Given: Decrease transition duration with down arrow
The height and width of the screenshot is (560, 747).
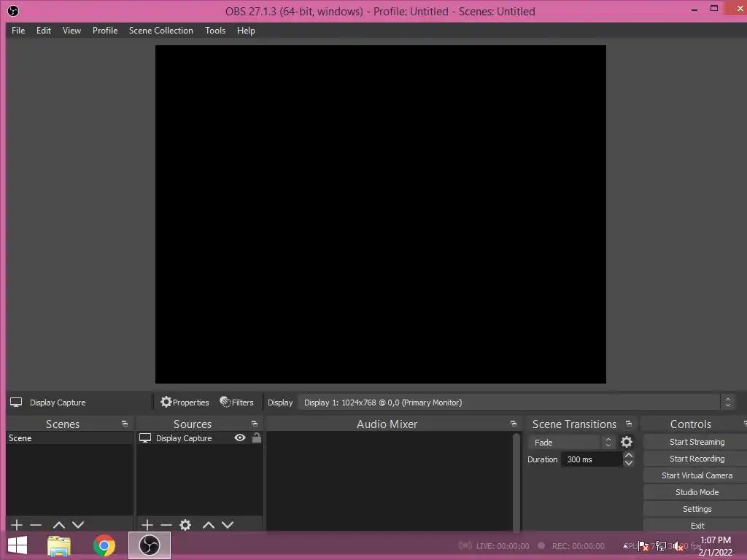Looking at the screenshot, I should [629, 463].
